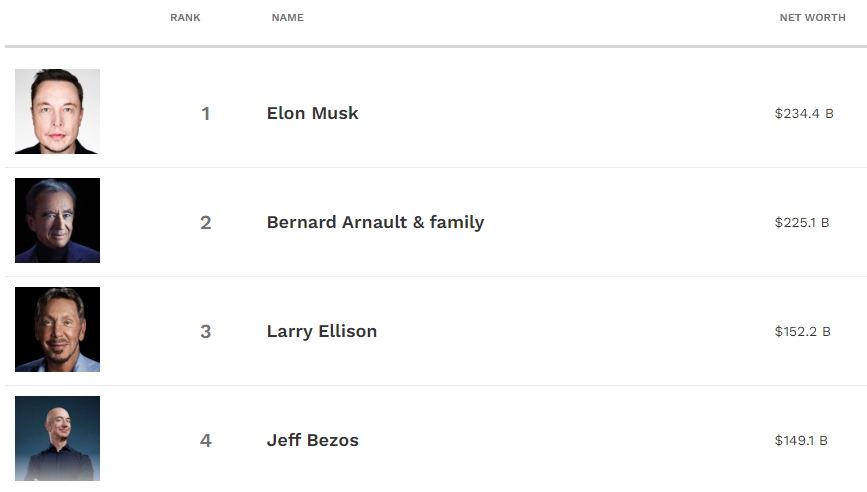Select the $225.1 B net worth value

tap(801, 223)
